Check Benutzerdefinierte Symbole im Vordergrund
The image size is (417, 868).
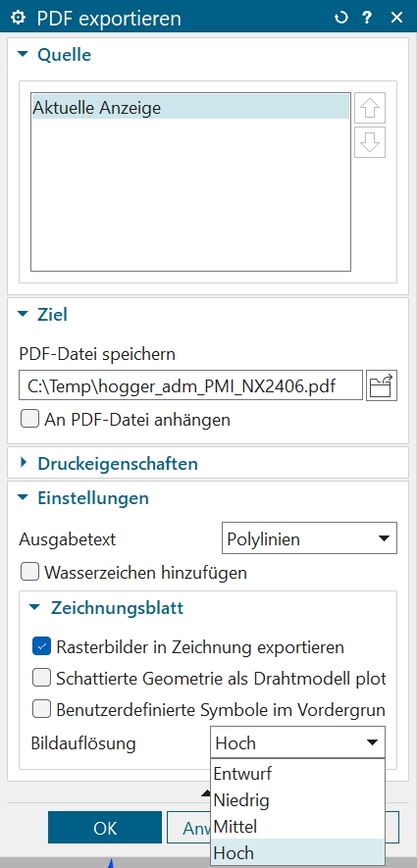[x=41, y=709]
